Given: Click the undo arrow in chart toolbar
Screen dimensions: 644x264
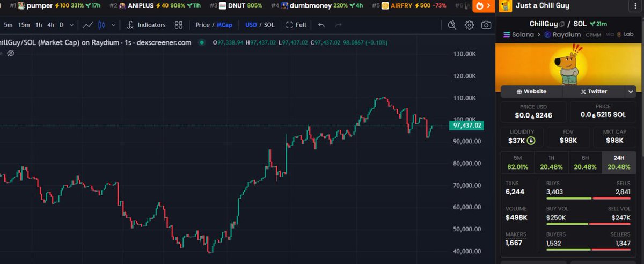Looking at the screenshot, I should [321, 25].
